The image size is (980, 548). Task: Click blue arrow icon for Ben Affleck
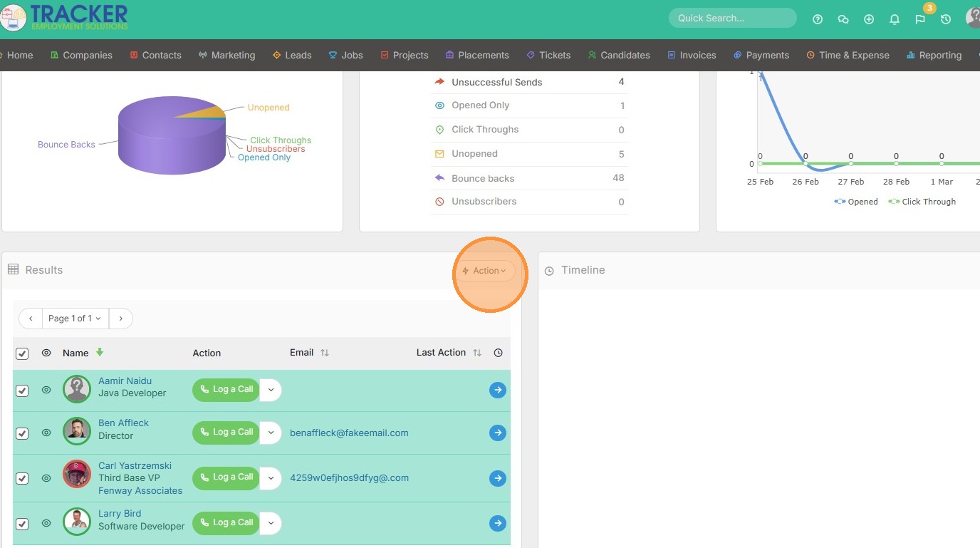point(498,433)
